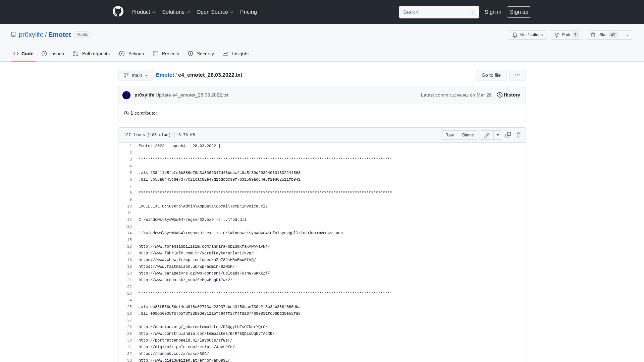Viewport: 644px width, 362px height.
Task: Click the forensisbilisim.com URL line
Action: click(204, 247)
